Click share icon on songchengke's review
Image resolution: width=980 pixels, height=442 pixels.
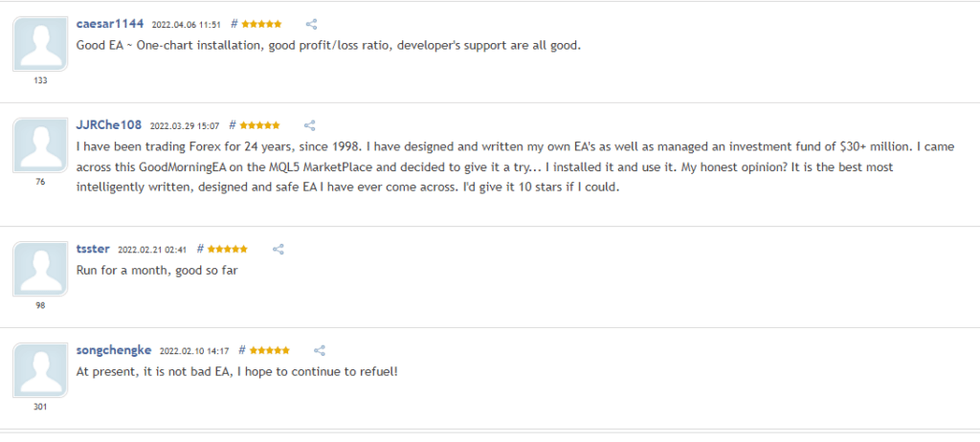tap(321, 350)
